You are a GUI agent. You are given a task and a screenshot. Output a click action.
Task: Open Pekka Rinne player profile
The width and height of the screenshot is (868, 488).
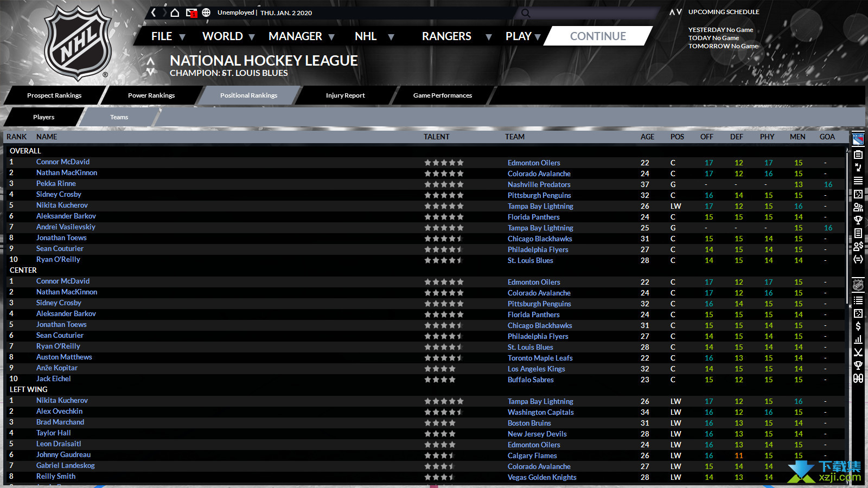[56, 183]
